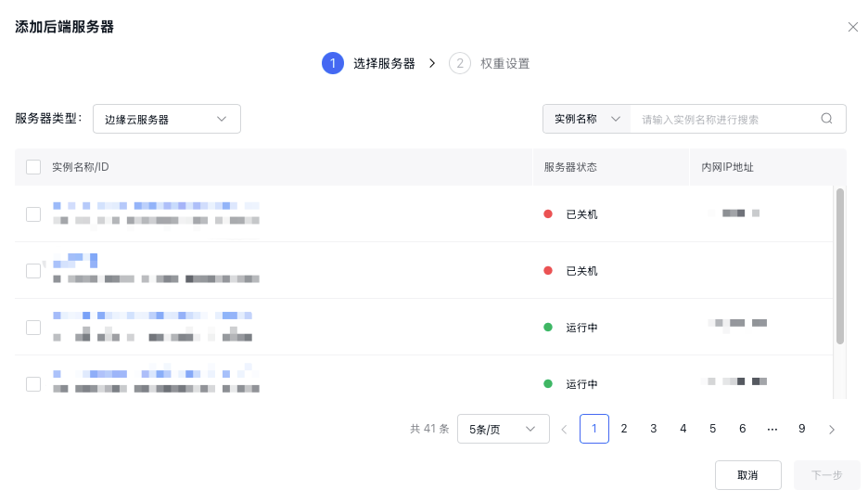868x503 pixels.
Task: Go to page 9 in pagination
Action: point(802,429)
